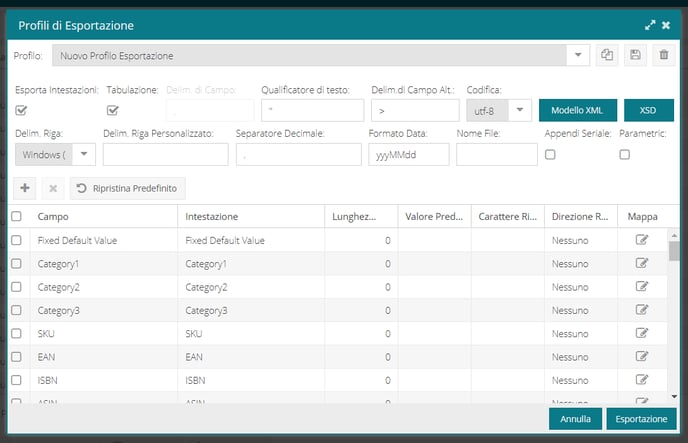
Task: Sort by the Campo column header
Action: point(104,216)
